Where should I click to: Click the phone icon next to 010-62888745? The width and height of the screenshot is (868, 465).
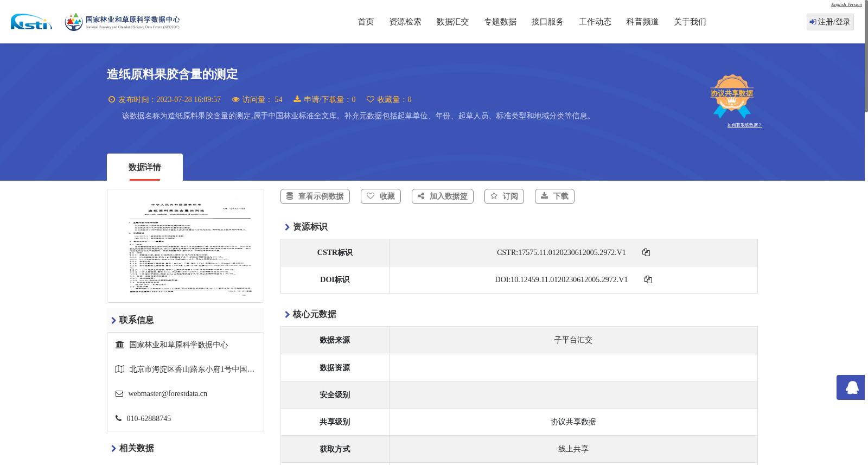[118, 418]
